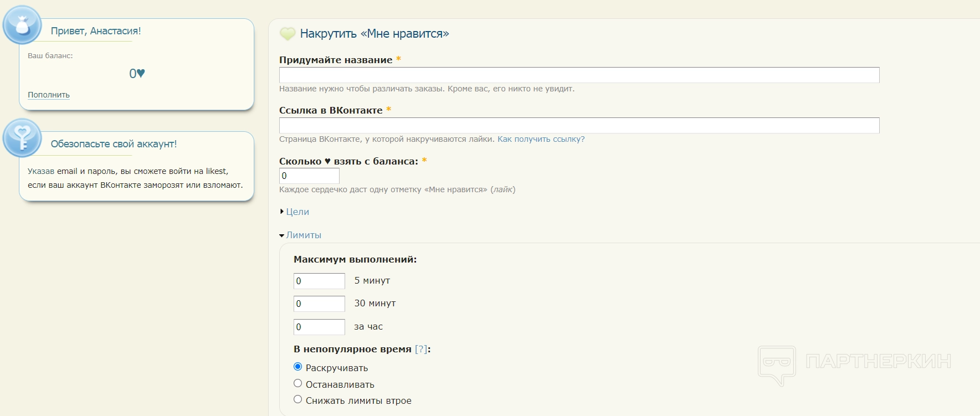Screen dimensions: 980x416
Task: Click the 5 минут limit field
Action: pos(319,281)
